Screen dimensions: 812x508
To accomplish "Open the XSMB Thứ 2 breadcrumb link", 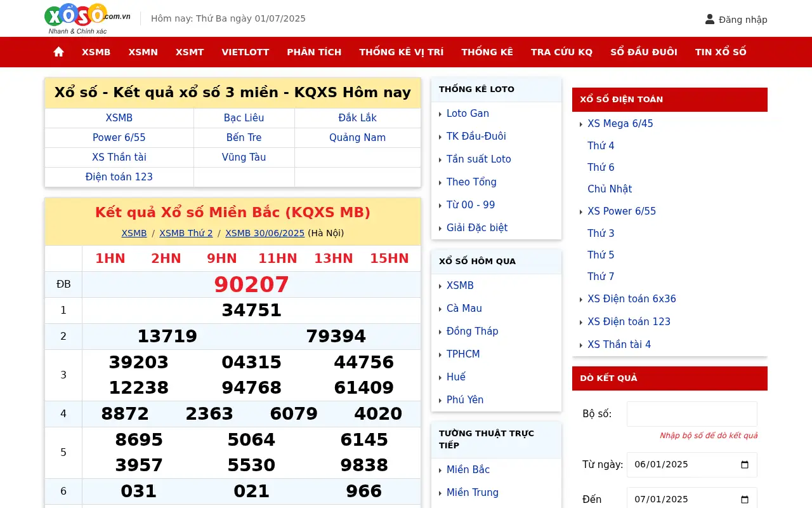I will click(x=186, y=233).
